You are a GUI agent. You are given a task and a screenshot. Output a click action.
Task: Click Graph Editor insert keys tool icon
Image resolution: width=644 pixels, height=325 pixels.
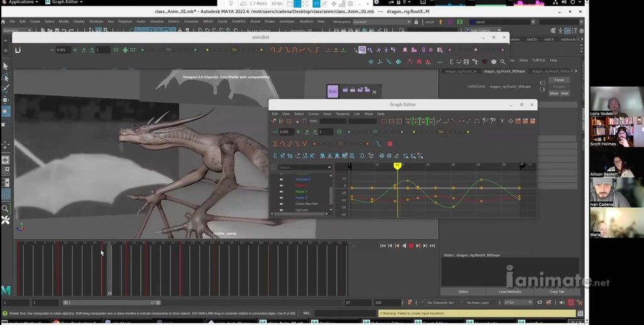click(281, 121)
